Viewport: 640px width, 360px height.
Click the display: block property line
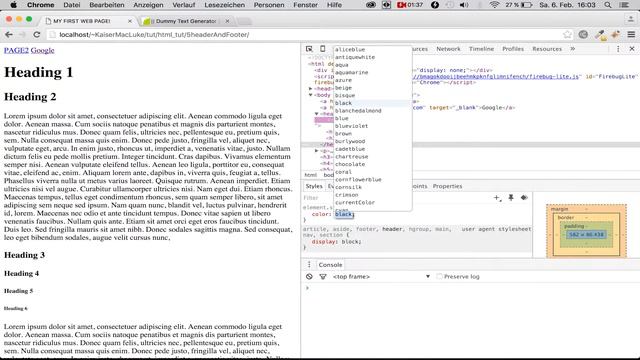(336, 242)
